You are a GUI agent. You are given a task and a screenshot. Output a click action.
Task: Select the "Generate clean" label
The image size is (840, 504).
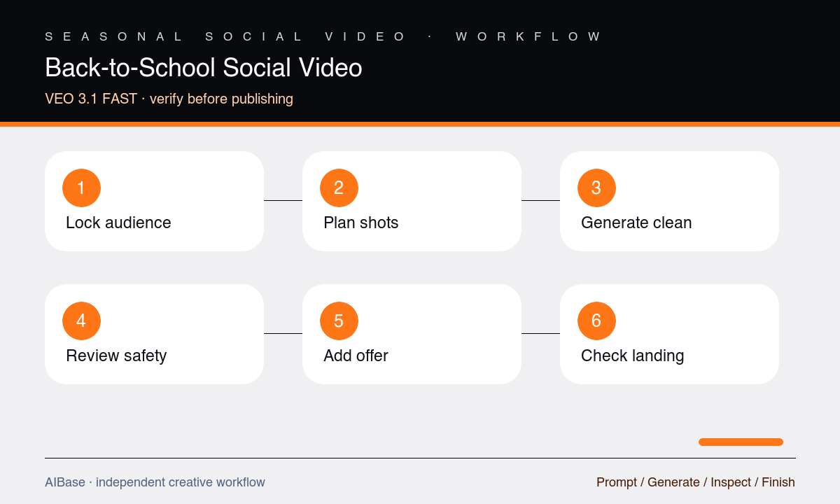pyautogui.click(x=636, y=223)
